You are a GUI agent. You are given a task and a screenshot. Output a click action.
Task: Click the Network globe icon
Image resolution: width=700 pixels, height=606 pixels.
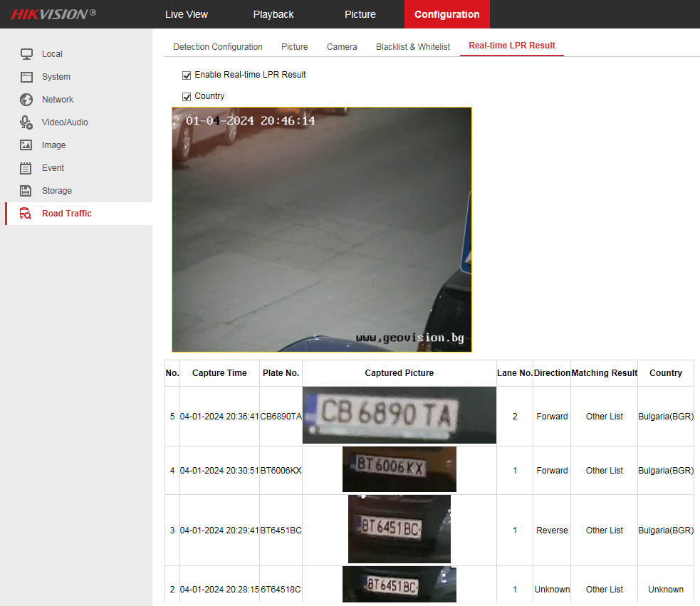click(x=26, y=100)
